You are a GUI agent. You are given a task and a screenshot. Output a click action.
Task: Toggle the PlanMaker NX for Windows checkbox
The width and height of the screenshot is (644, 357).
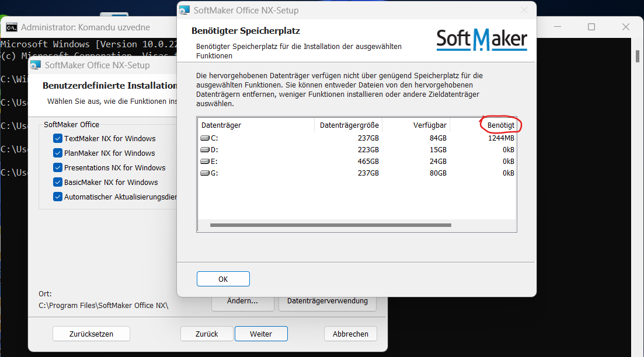coord(58,153)
